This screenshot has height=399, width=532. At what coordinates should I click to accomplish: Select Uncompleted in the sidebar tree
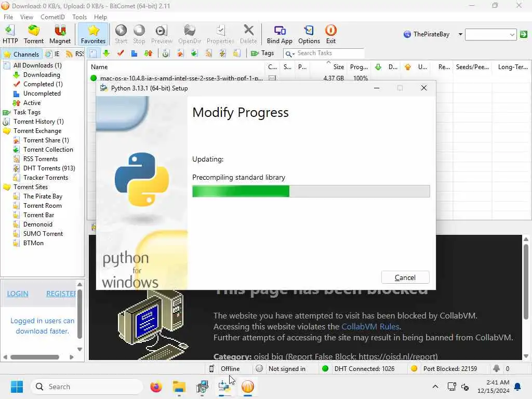coord(42,94)
